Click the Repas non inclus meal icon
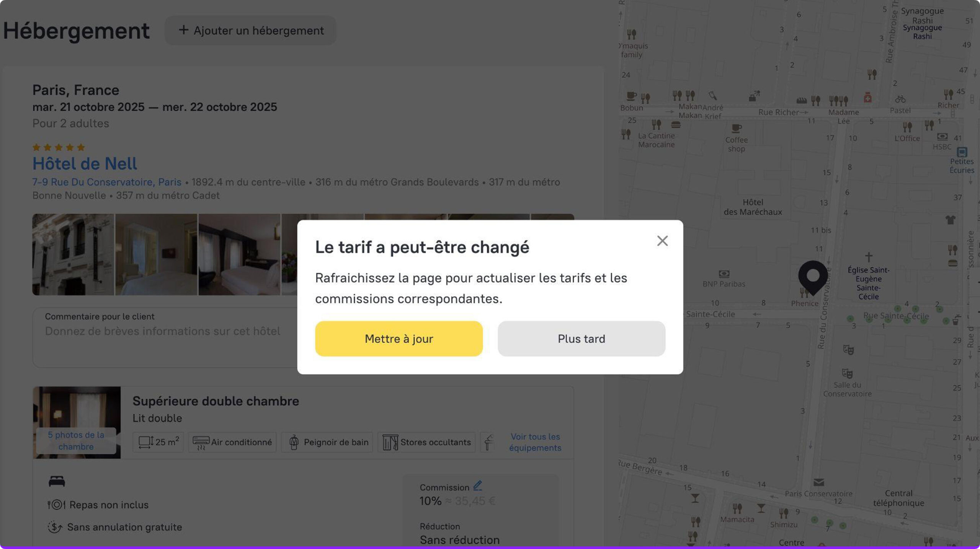The width and height of the screenshot is (980, 549). click(57, 505)
